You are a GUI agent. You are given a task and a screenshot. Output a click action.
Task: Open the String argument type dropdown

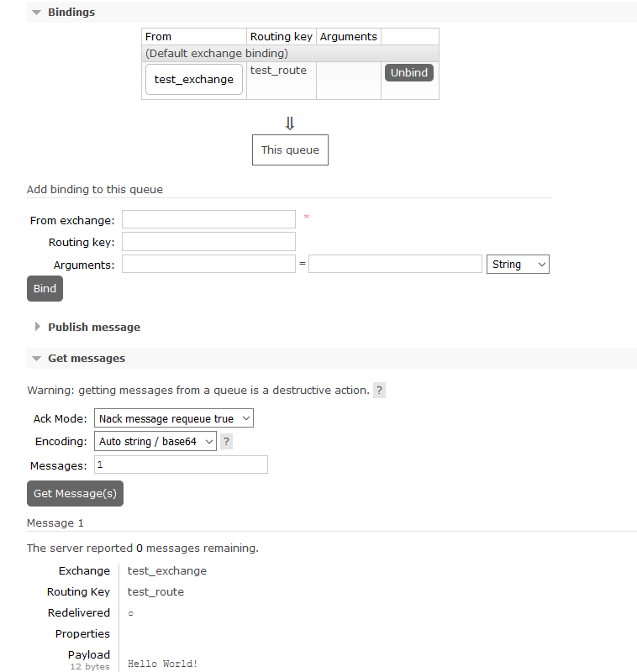coord(518,265)
